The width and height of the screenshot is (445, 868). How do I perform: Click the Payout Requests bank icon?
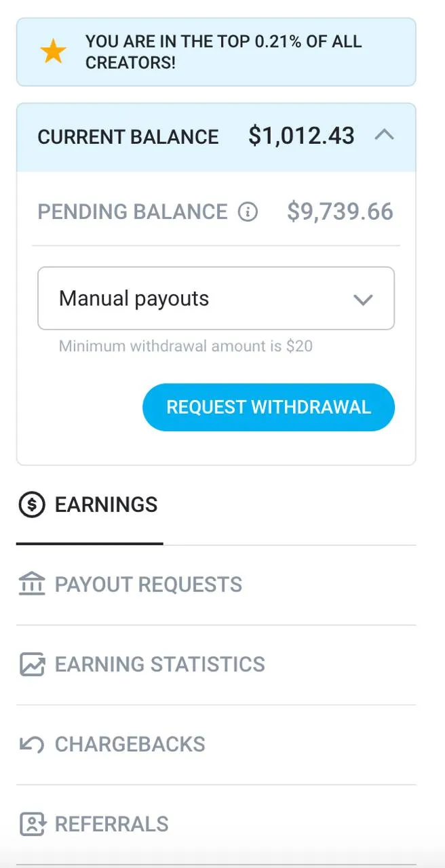tap(32, 584)
